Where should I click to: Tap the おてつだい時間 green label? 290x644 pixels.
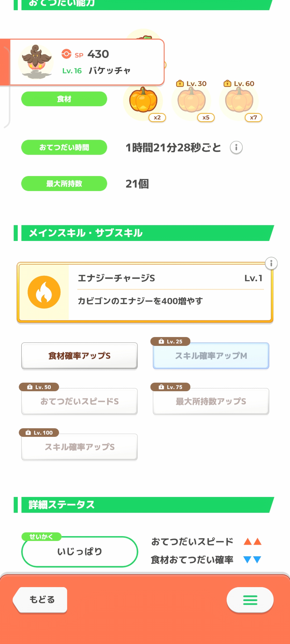(x=64, y=147)
